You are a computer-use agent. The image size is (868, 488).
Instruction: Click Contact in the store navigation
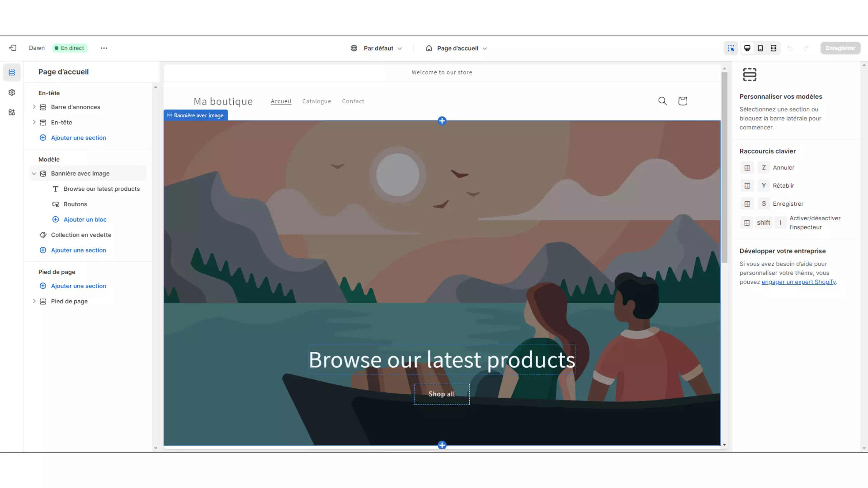pyautogui.click(x=353, y=101)
